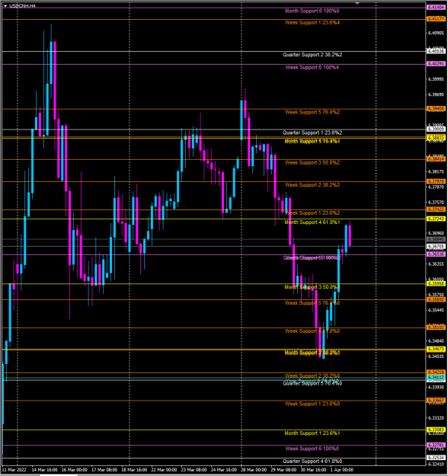Select the 'Week Support 2 38.2%0' label

point(312,375)
